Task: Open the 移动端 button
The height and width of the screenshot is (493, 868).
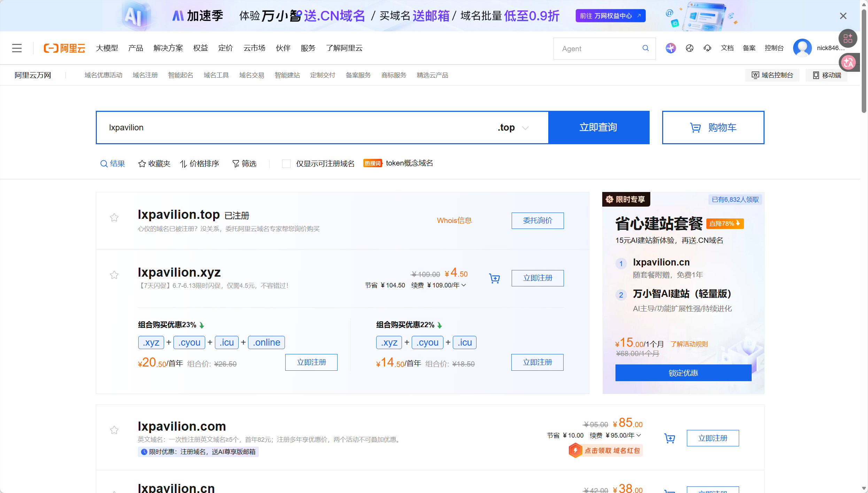Action: (827, 75)
